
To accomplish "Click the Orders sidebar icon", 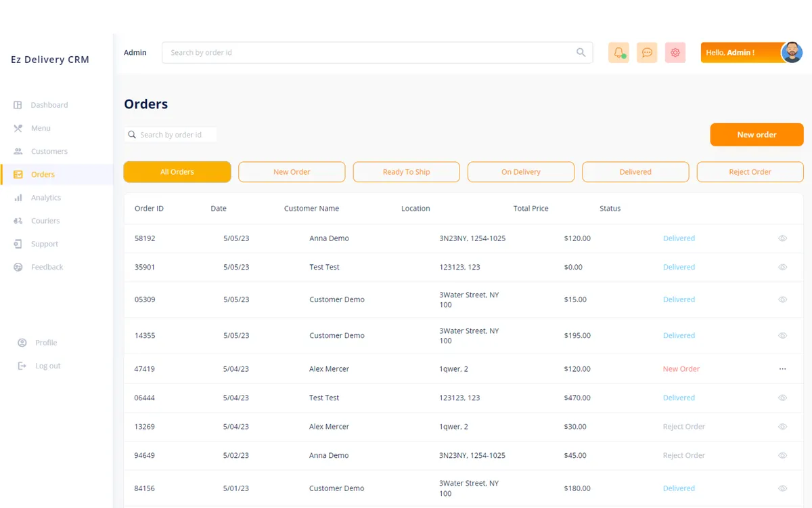I will point(18,174).
